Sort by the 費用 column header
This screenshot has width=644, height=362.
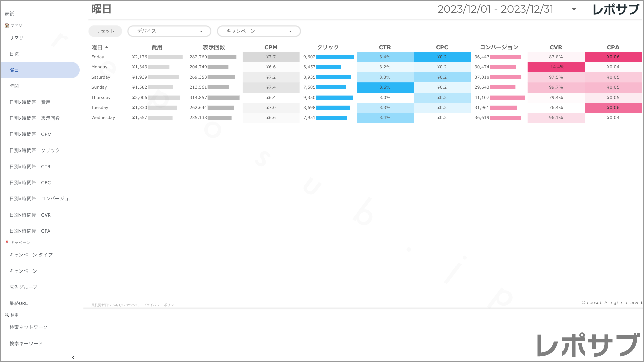click(157, 47)
